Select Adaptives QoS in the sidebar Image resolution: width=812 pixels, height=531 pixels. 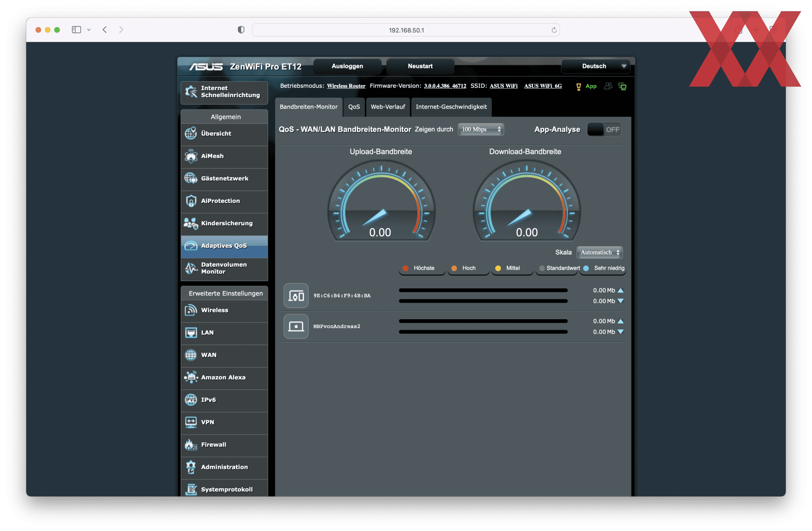[225, 246]
